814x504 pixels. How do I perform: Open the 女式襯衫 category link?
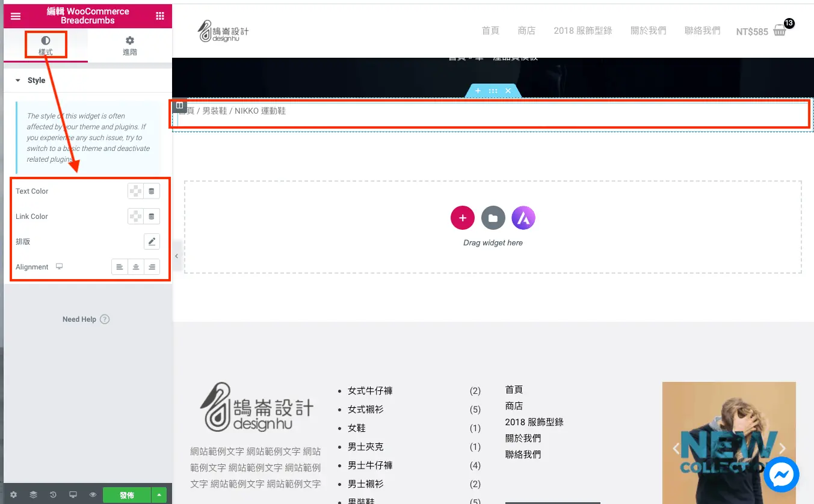[x=365, y=410]
